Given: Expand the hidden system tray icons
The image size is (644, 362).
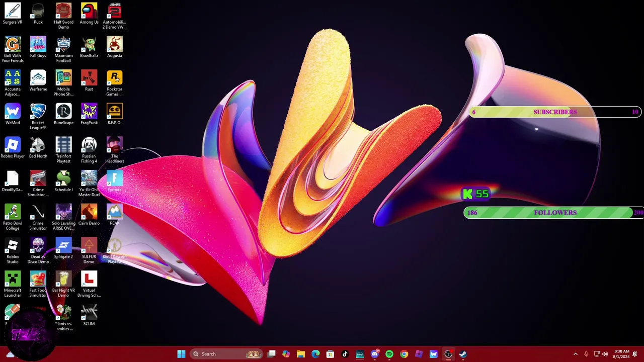Looking at the screenshot, I should click(x=576, y=354).
